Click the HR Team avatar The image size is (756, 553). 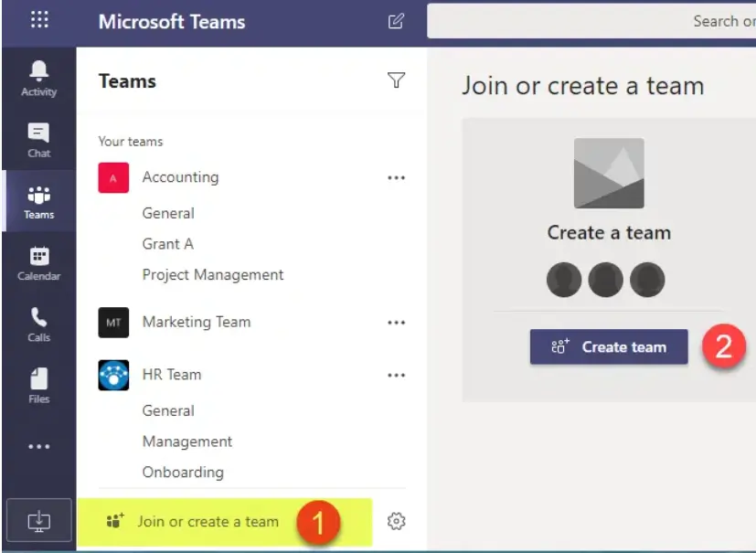[x=113, y=375]
